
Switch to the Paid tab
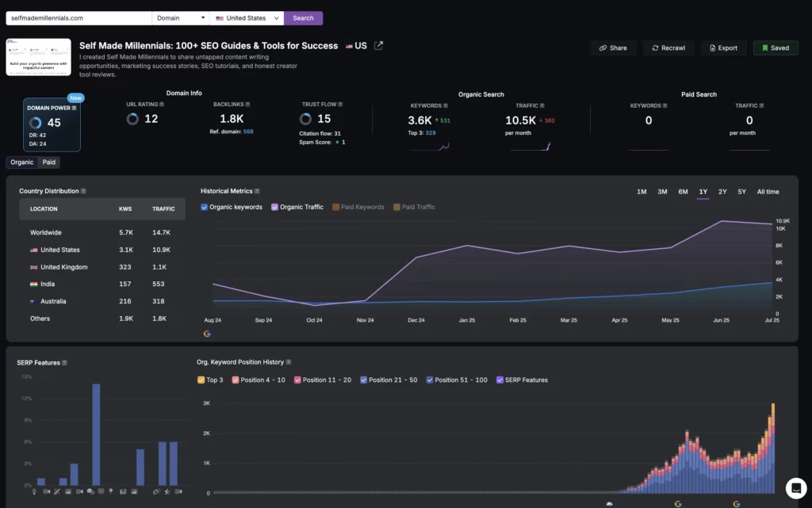coord(48,162)
